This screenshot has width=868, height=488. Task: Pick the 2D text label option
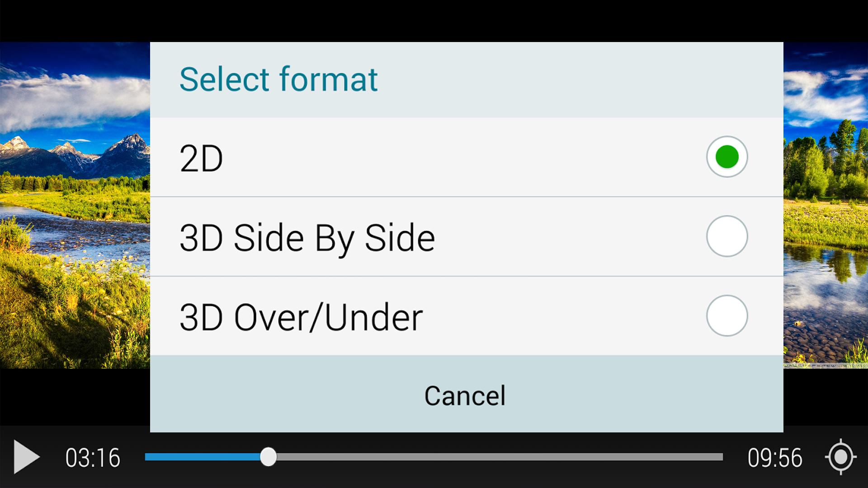(201, 158)
